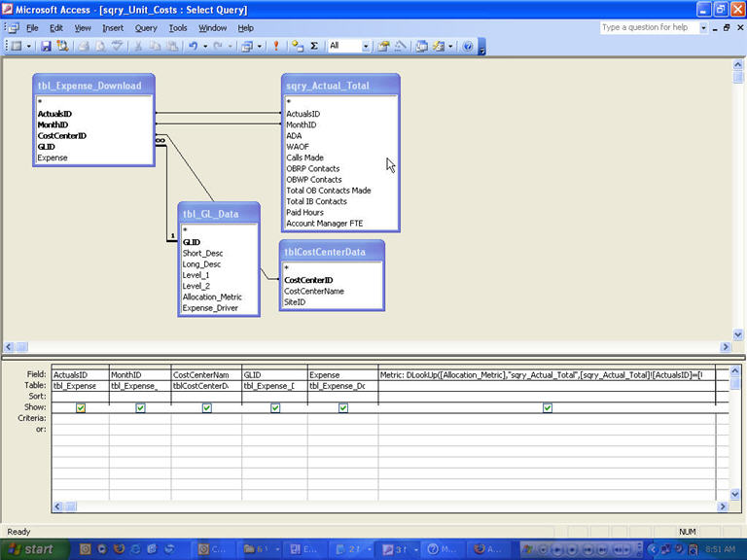Screen dimensions: 747x560
Task: Click the Undo toolbar icon
Action: point(193,46)
